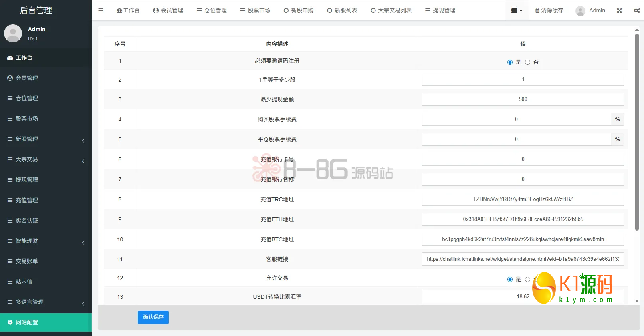Switch to the 新股申购 top tab
This screenshot has width=644, height=336.
click(x=299, y=10)
